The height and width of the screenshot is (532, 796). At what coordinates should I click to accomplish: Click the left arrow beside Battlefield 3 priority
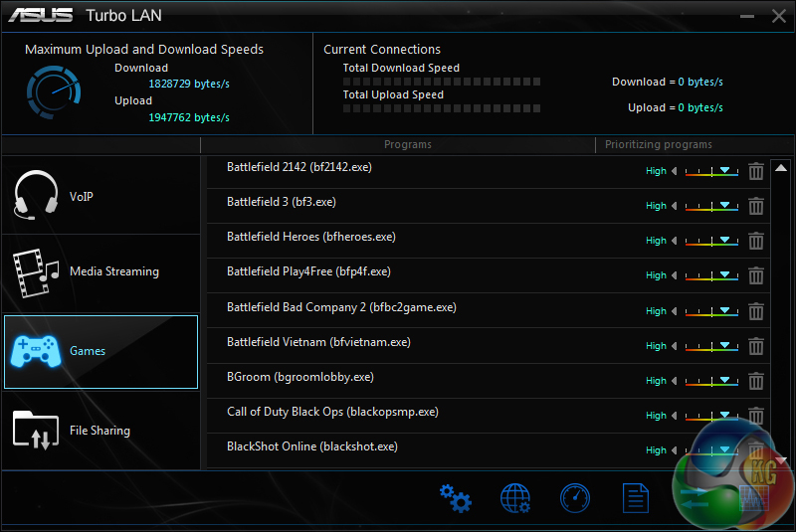pos(675,206)
